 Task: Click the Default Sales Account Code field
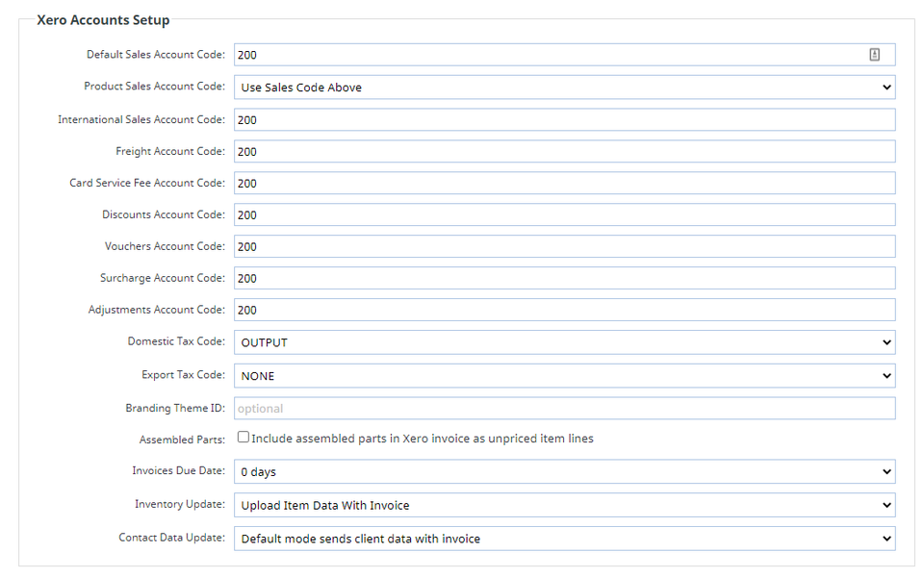(549, 55)
